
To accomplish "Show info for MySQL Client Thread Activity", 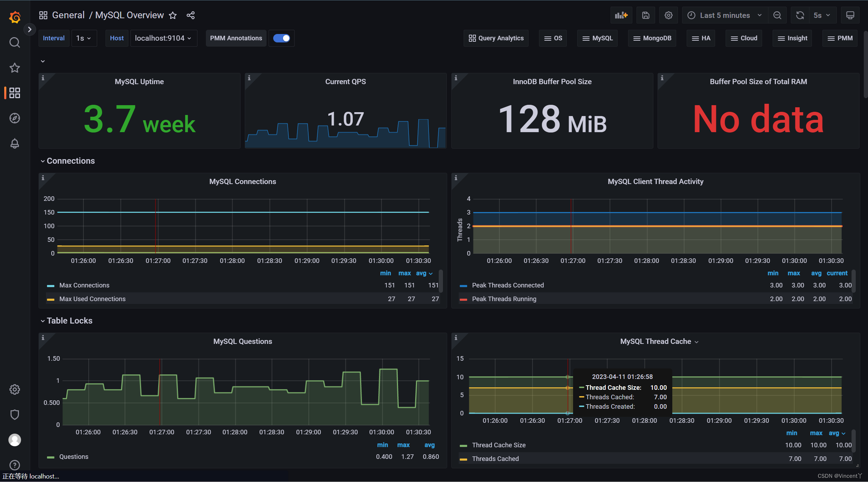I will pos(456,178).
